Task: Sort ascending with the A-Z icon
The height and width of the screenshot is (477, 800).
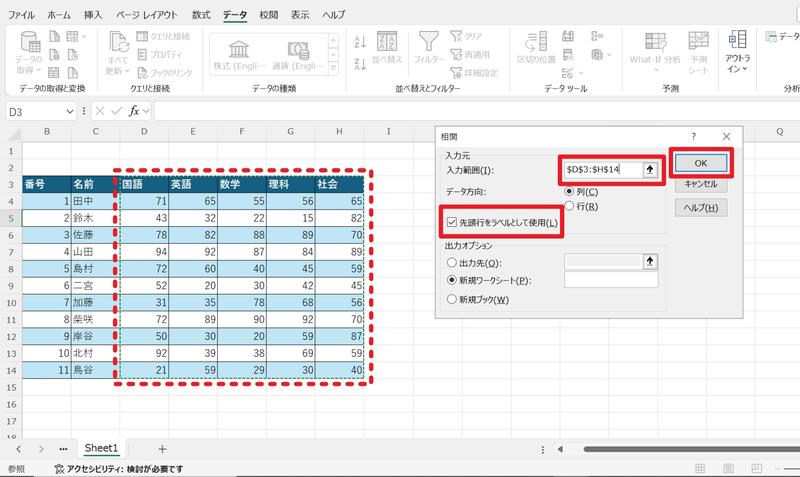Action: (360, 42)
